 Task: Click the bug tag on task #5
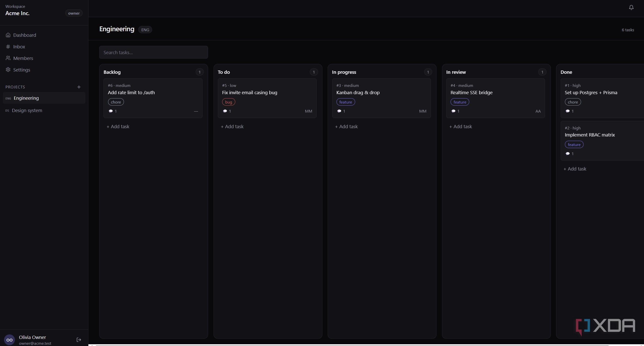pyautogui.click(x=228, y=102)
